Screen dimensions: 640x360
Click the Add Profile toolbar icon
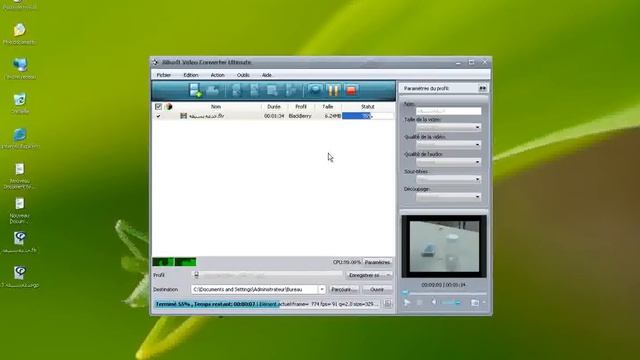[214, 90]
